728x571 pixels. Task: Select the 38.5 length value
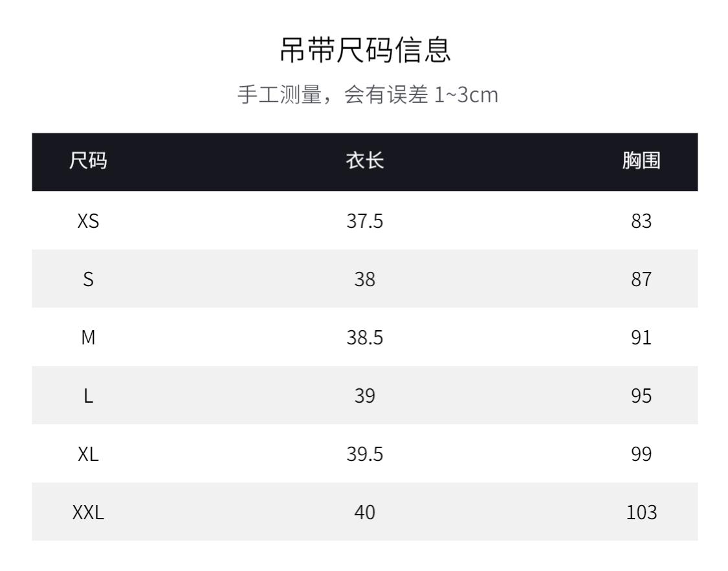(365, 338)
